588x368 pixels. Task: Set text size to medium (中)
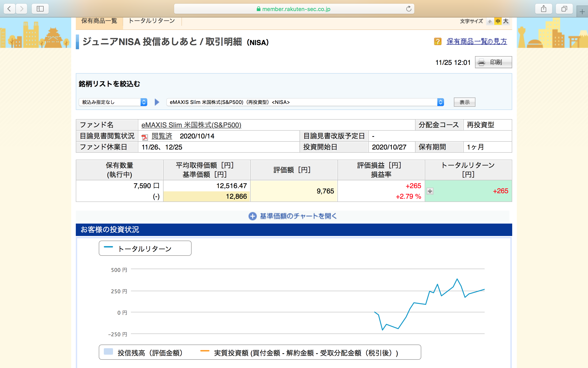498,21
